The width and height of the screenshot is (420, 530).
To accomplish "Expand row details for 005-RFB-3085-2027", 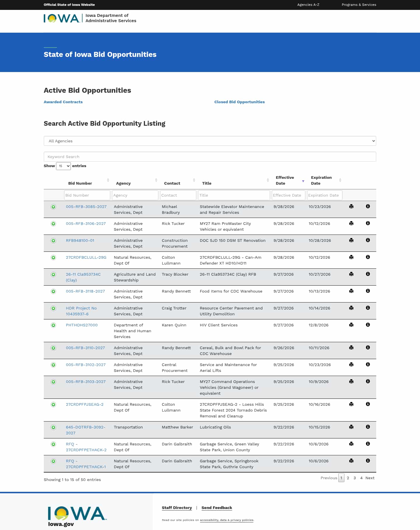I will click(53, 207).
